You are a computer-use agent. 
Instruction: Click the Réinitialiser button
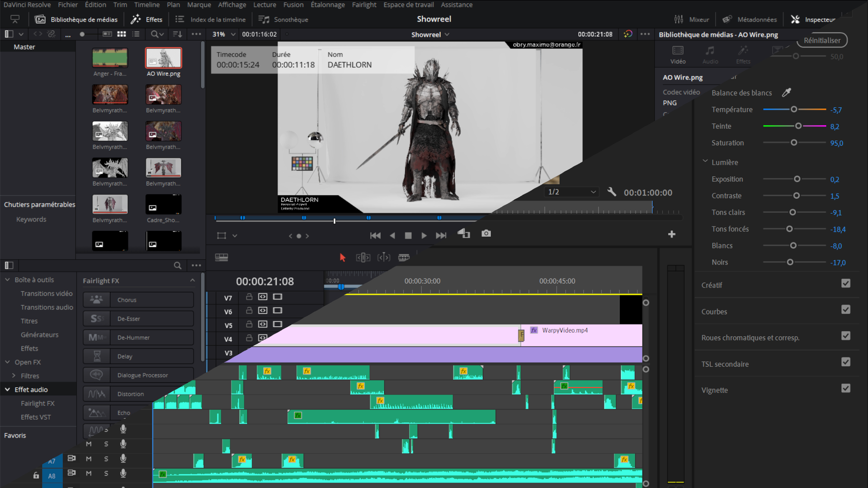click(x=822, y=40)
